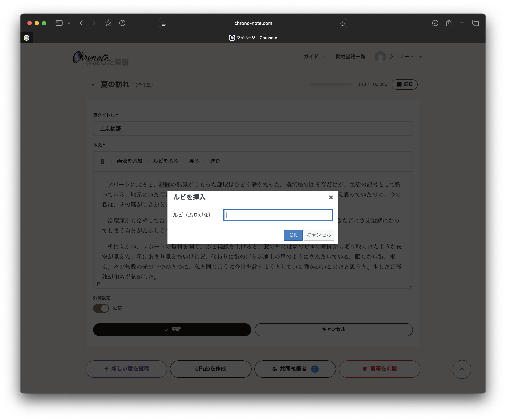Click the user avatar icon
Image resolution: width=506 pixels, height=420 pixels.
[380, 57]
